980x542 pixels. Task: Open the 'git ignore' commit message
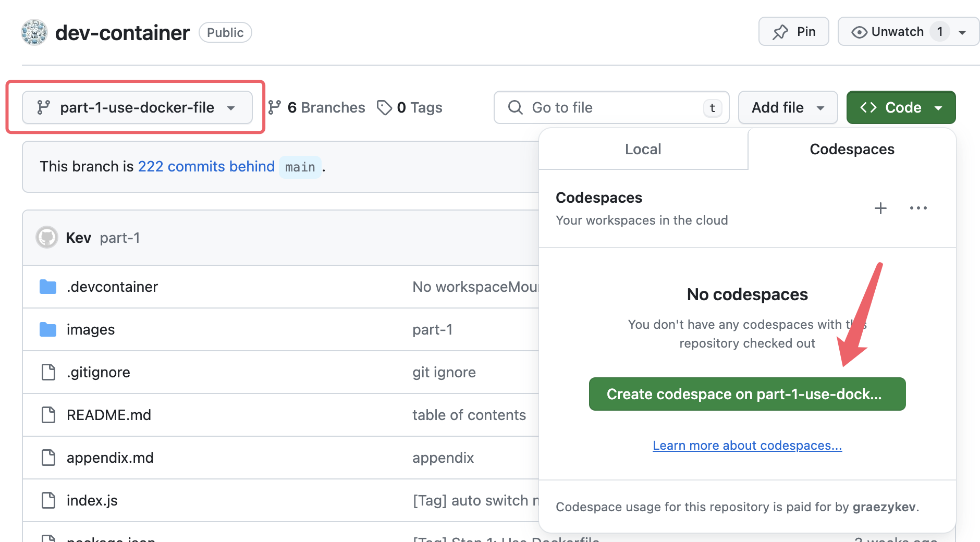(x=444, y=372)
